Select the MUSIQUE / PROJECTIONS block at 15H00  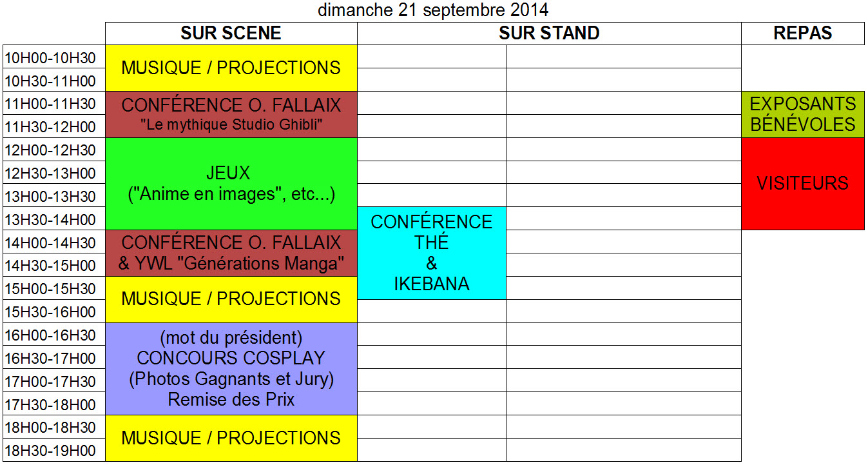pos(231,299)
